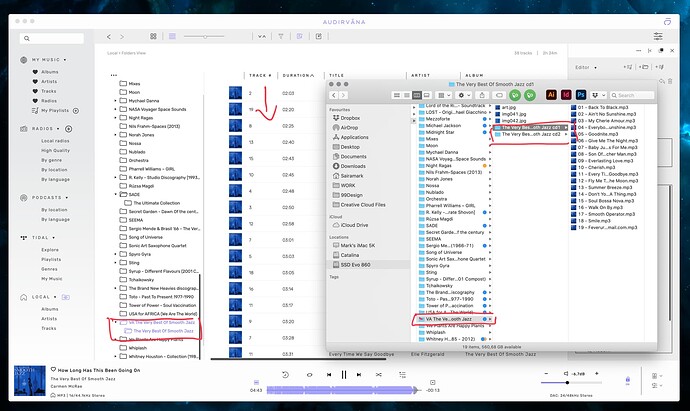The height and width of the screenshot is (411, 690).
Task: Launch Adobe Illustrator from Finder toolbar
Action: pos(551,95)
